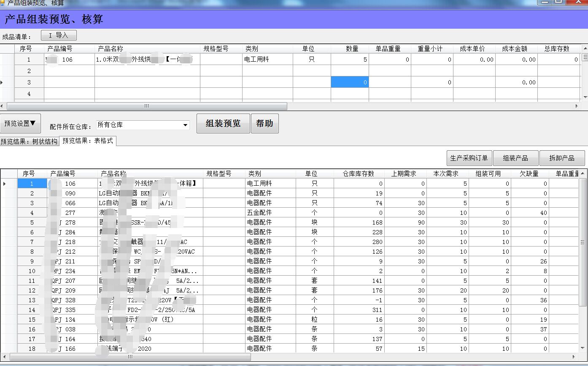588x366 pixels.
Task: Click the shortage value 36 in row 13
Action: click(x=530, y=300)
